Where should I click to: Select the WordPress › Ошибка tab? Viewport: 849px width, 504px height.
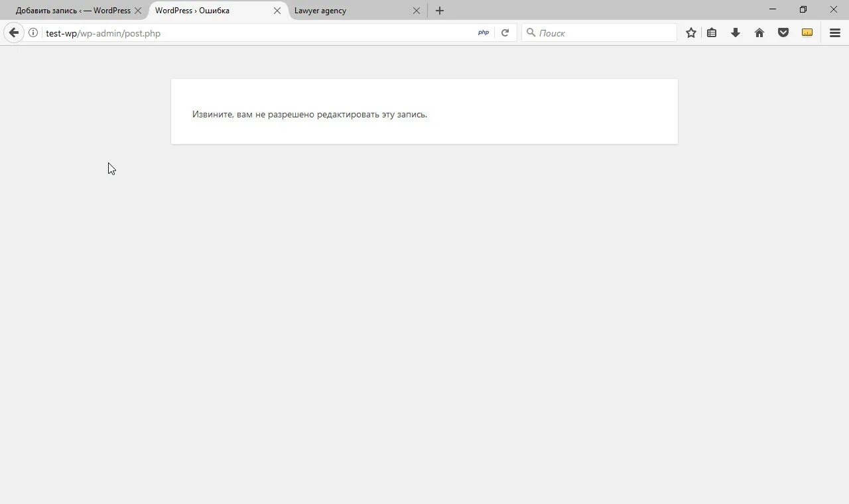pos(192,11)
